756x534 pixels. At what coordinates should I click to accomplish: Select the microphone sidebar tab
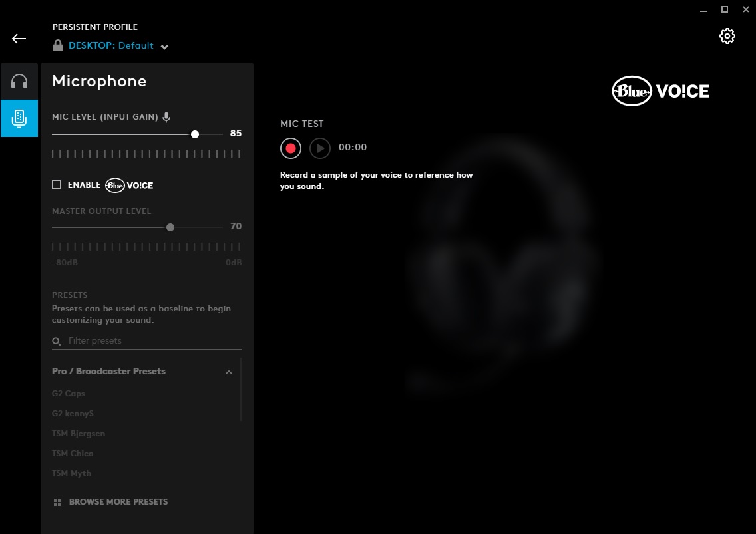[19, 118]
